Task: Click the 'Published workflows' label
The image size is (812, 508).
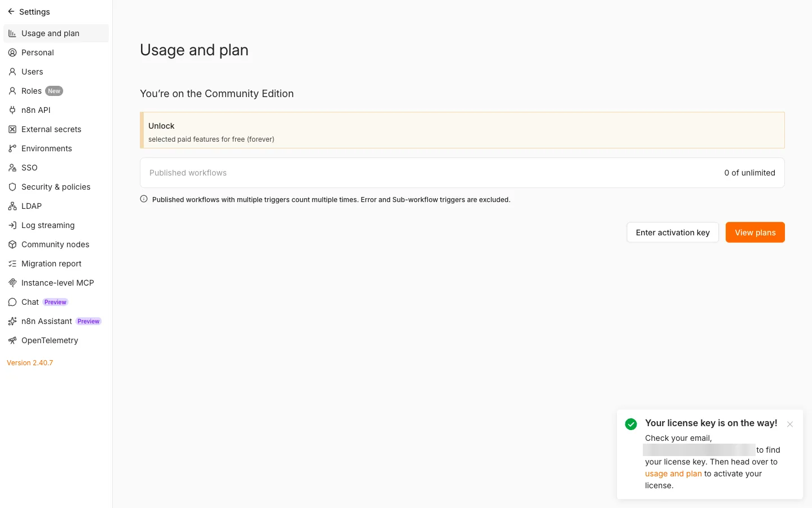Action: point(188,173)
